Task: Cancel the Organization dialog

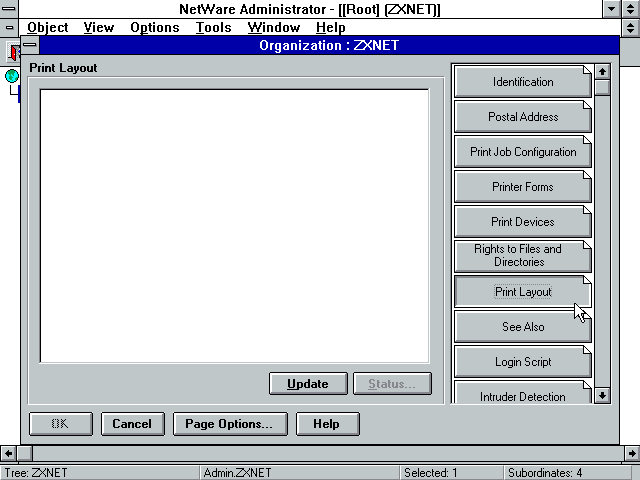Action: pos(133,424)
